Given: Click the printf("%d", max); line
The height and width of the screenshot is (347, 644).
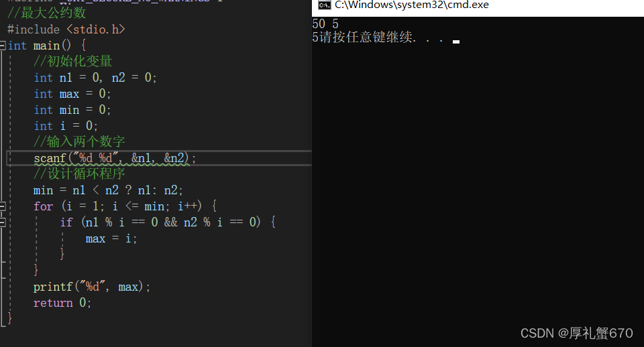Looking at the screenshot, I should 92,286.
